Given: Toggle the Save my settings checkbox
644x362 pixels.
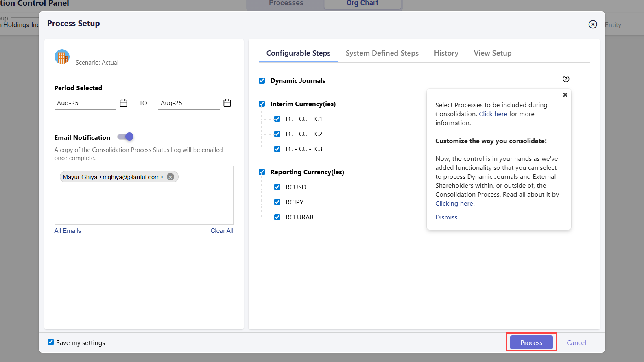Looking at the screenshot, I should point(51,342).
